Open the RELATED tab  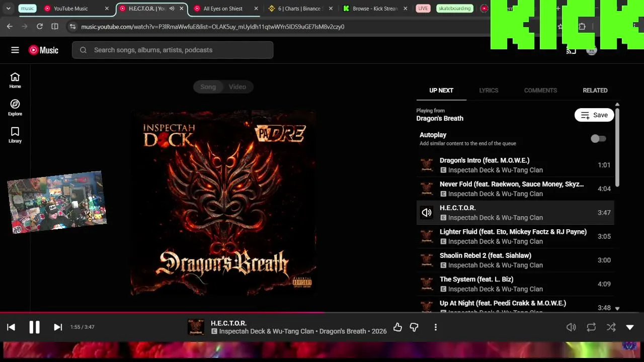[595, 90]
